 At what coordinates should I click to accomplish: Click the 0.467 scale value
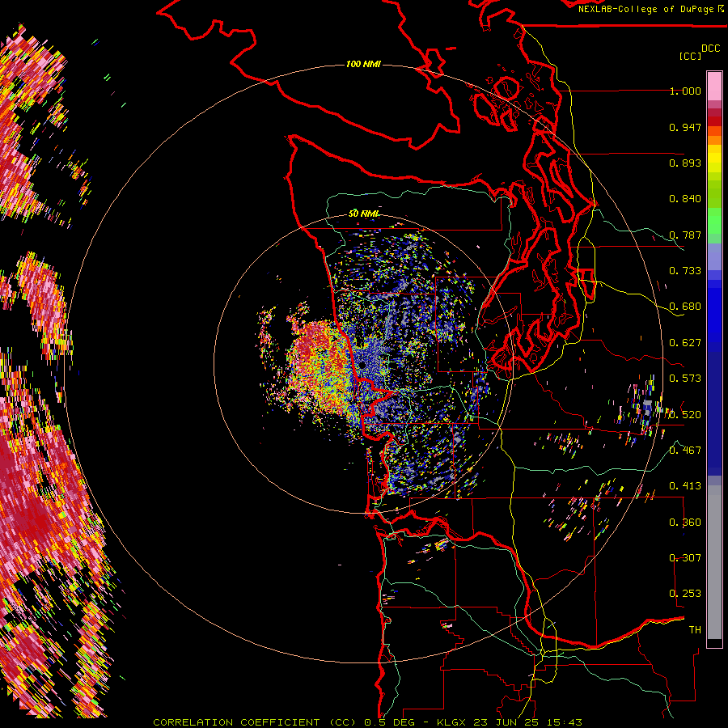click(x=685, y=451)
